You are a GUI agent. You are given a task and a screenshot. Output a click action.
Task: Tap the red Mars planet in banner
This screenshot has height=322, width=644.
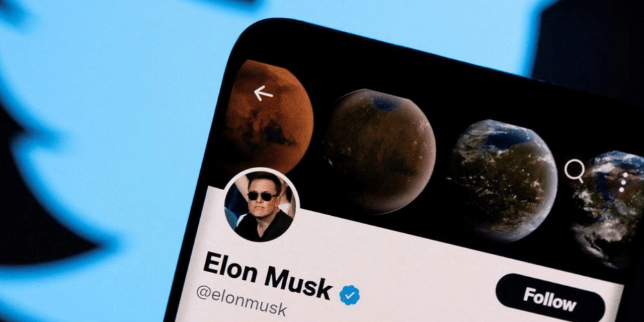pyautogui.click(x=267, y=117)
